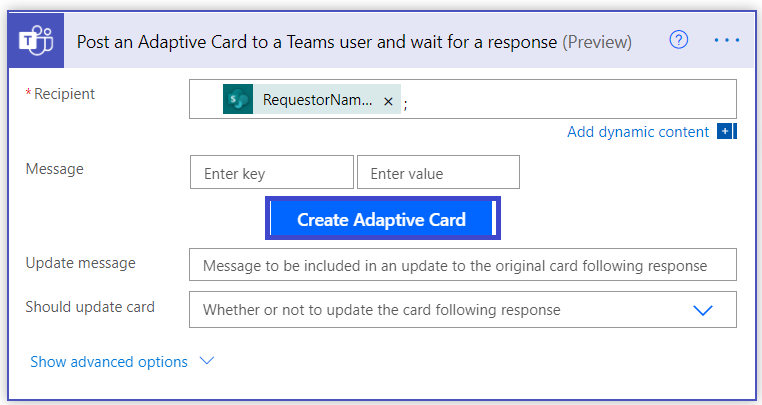
Task: Click the blue plus icon beside Add dynamic content
Action: (x=727, y=132)
